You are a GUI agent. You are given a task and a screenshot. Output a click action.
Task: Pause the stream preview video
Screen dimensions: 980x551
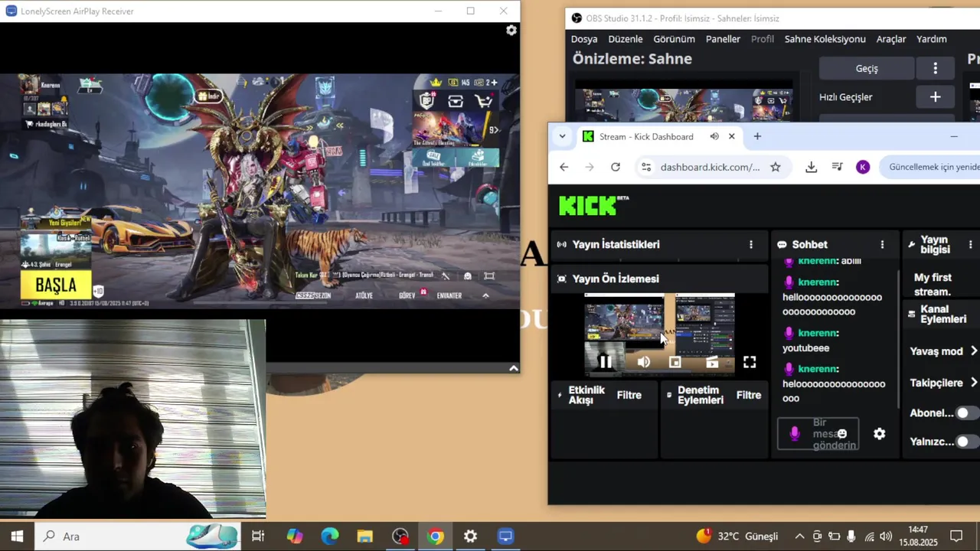click(605, 362)
